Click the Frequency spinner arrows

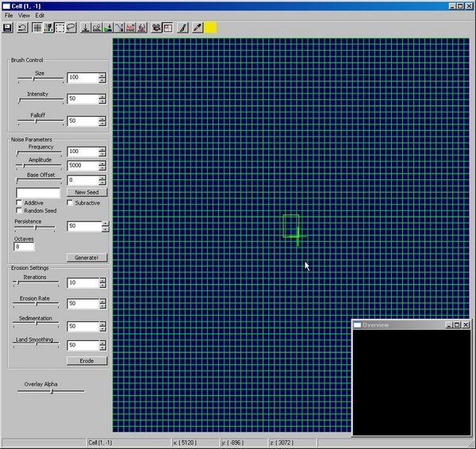pos(102,152)
